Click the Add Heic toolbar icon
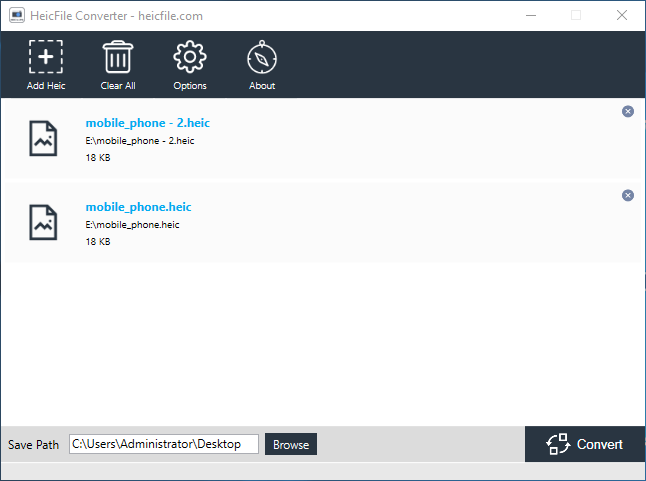The width and height of the screenshot is (646, 481). point(46,57)
